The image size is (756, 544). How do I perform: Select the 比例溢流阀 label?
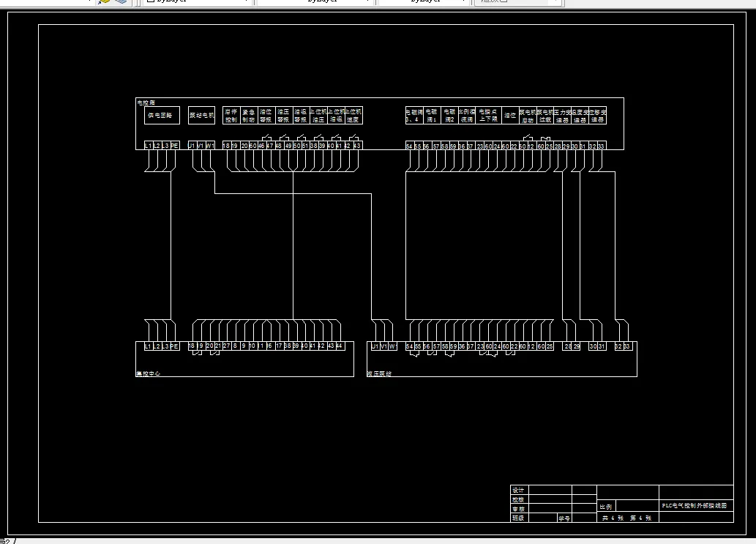point(467,115)
